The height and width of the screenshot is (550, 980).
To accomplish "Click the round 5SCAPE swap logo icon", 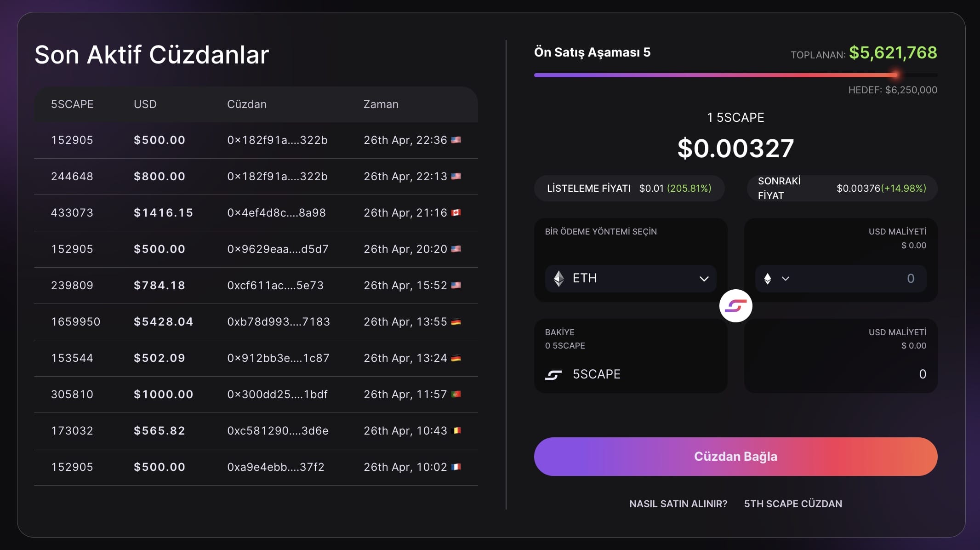I will (735, 306).
